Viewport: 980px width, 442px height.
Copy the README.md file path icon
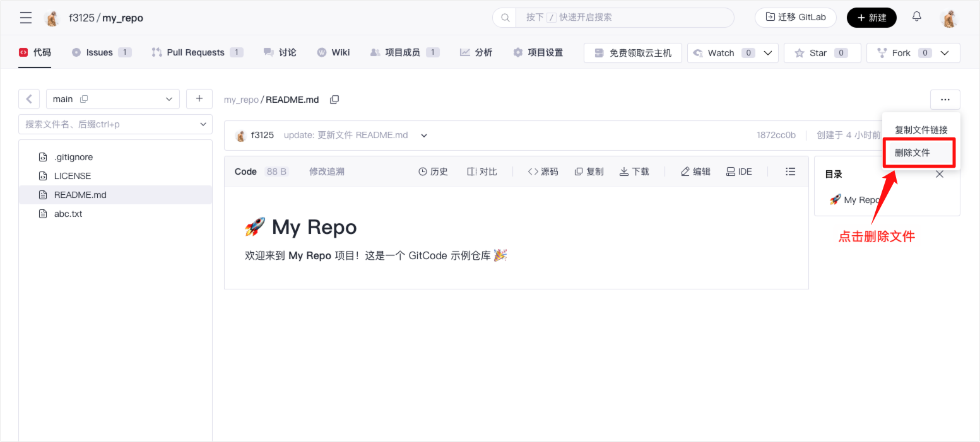334,100
